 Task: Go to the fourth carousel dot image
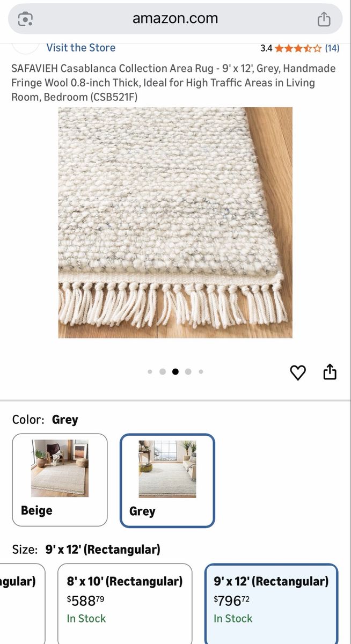point(188,371)
